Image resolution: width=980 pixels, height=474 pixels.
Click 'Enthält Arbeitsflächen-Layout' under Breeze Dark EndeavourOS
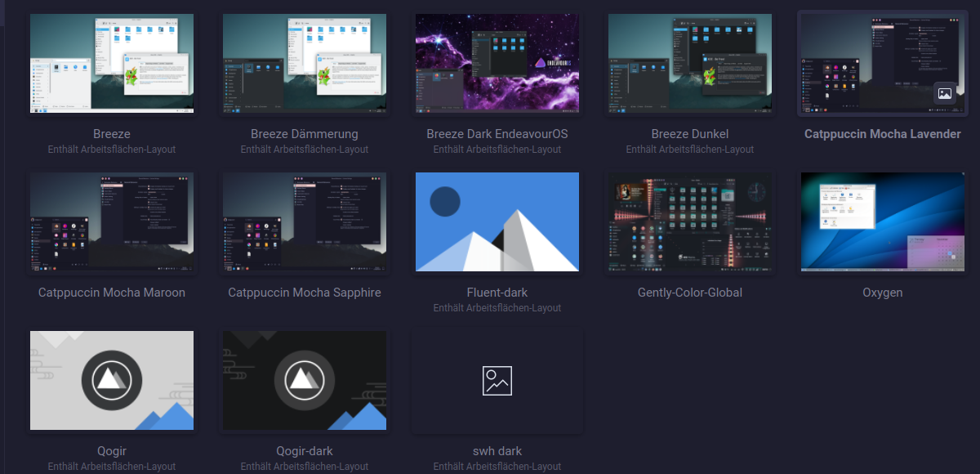click(x=497, y=150)
